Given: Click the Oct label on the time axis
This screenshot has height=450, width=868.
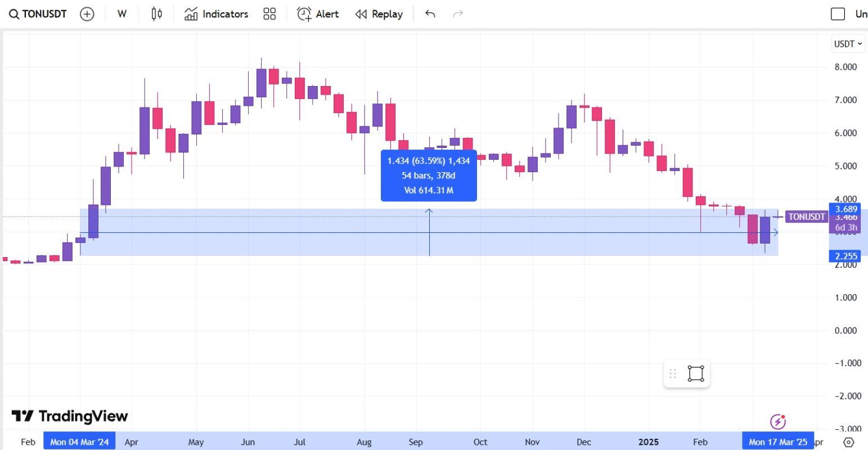Looking at the screenshot, I should (480, 442).
